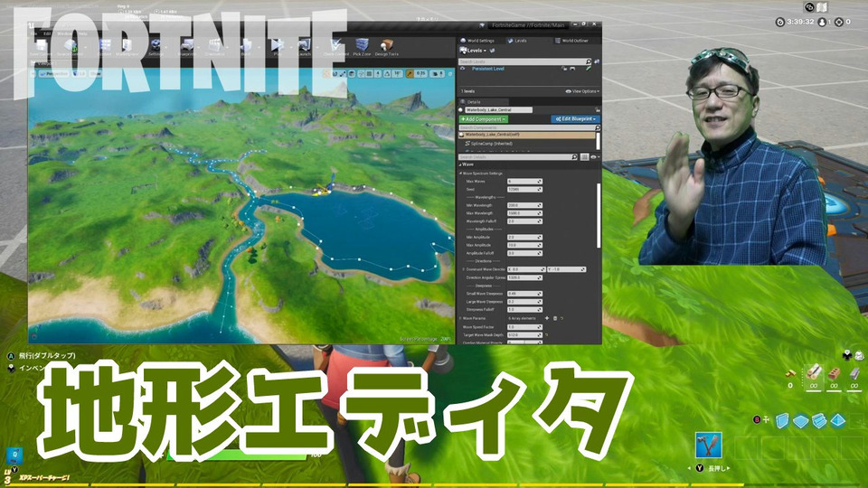Screen dimensions: 868x488
Task: Select the Persistent Level row
Action: pyautogui.click(x=526, y=69)
